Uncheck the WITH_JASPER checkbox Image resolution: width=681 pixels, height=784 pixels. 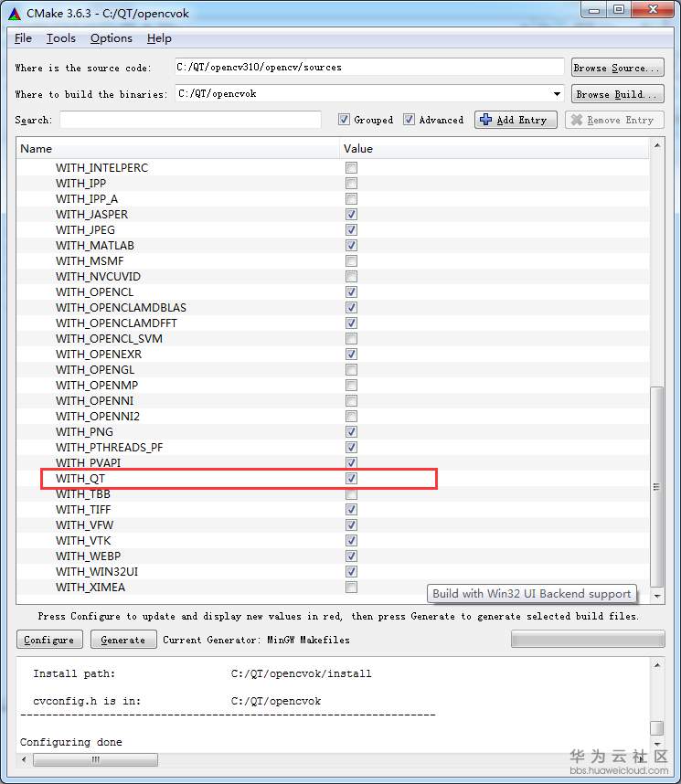(x=351, y=215)
